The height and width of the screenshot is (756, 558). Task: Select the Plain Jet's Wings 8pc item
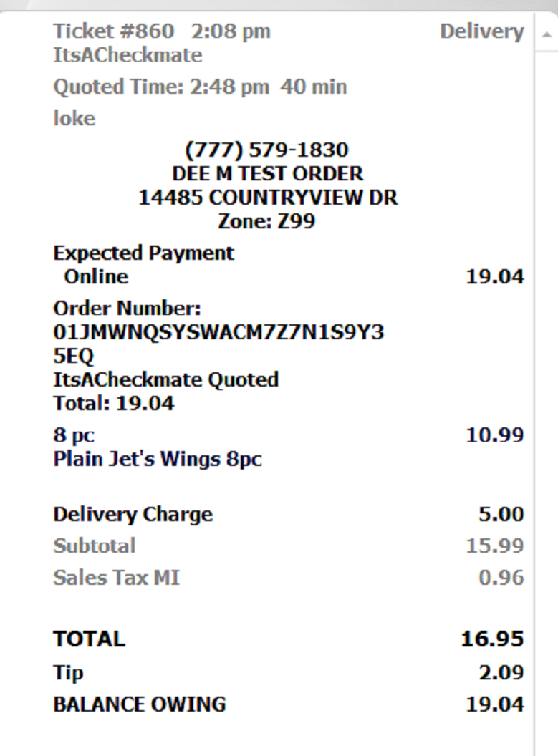pos(157,459)
